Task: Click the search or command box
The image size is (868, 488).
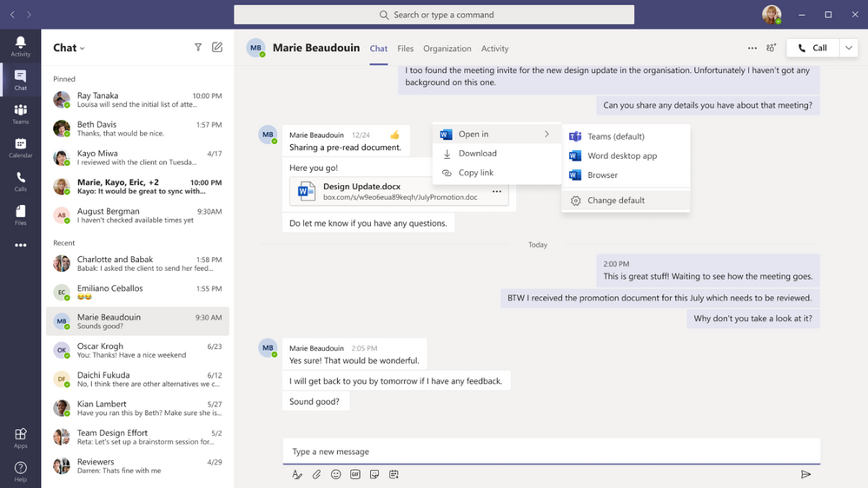Action: coord(434,15)
